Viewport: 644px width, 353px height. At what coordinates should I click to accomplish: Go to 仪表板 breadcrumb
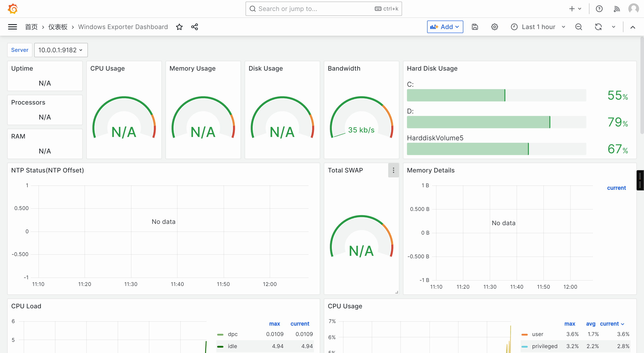click(58, 27)
